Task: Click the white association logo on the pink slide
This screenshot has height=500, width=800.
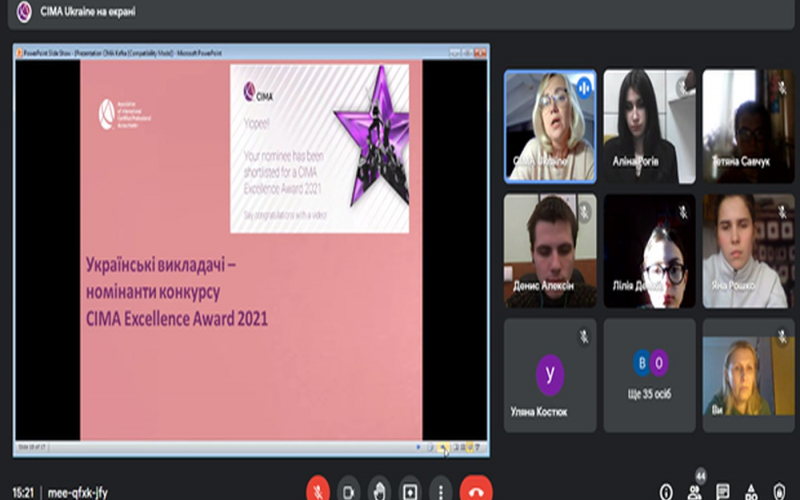Action: [x=124, y=114]
